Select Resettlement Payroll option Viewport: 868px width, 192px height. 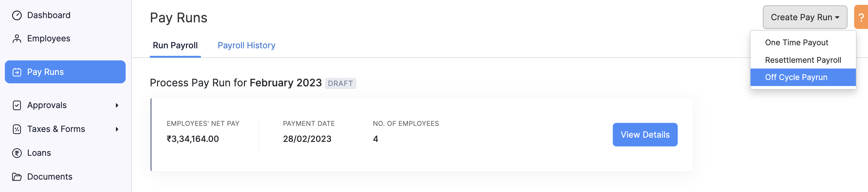[803, 60]
